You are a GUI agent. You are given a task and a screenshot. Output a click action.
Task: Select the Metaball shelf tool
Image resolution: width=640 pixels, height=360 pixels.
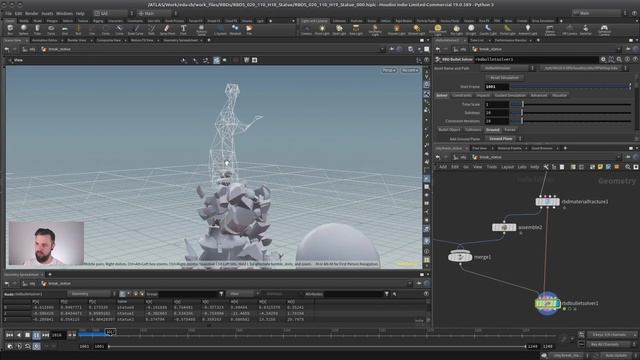pos(235,29)
